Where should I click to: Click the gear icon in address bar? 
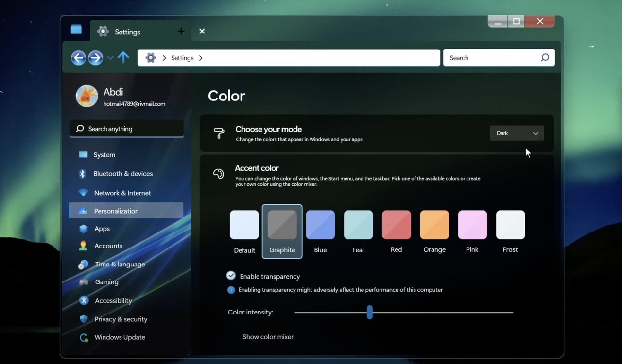151,58
